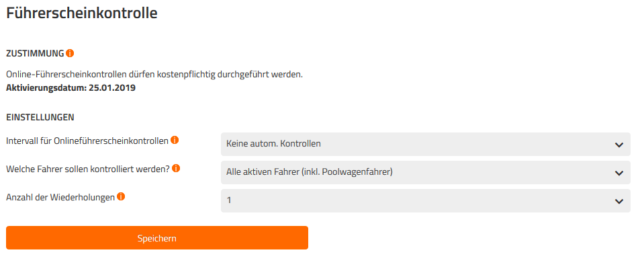This screenshot has width=644, height=271.
Task: Click the Online-Führerscheinkontrollen consent sentence
Action: click(x=154, y=75)
